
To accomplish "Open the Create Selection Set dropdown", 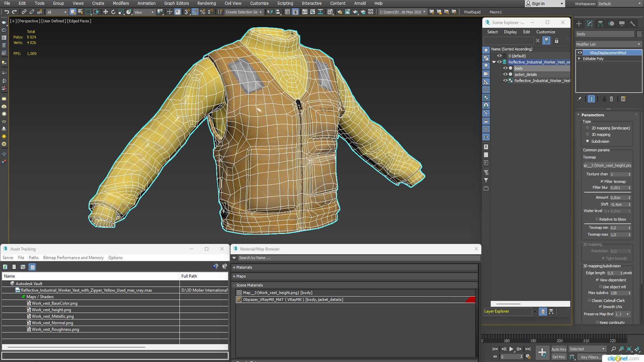I will coord(244,12).
